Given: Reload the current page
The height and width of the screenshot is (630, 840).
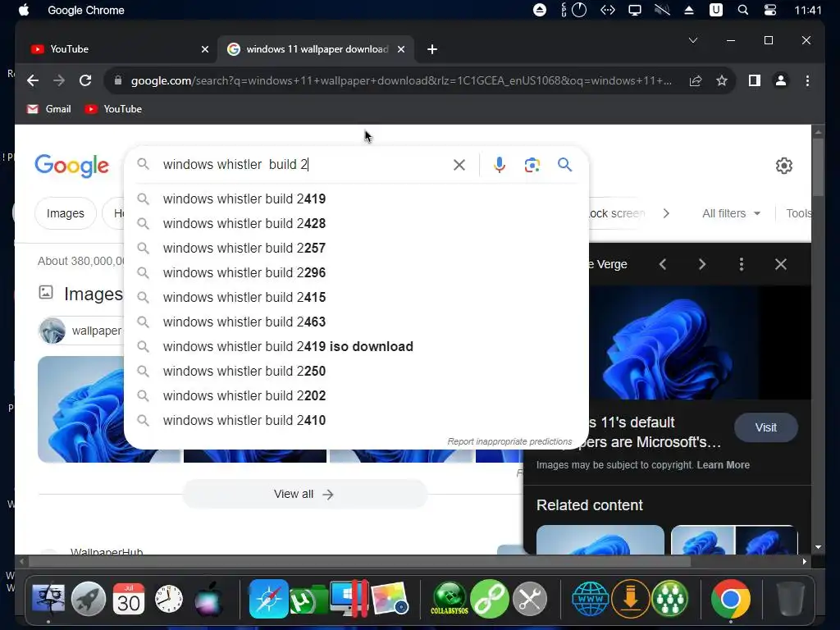Looking at the screenshot, I should point(85,80).
